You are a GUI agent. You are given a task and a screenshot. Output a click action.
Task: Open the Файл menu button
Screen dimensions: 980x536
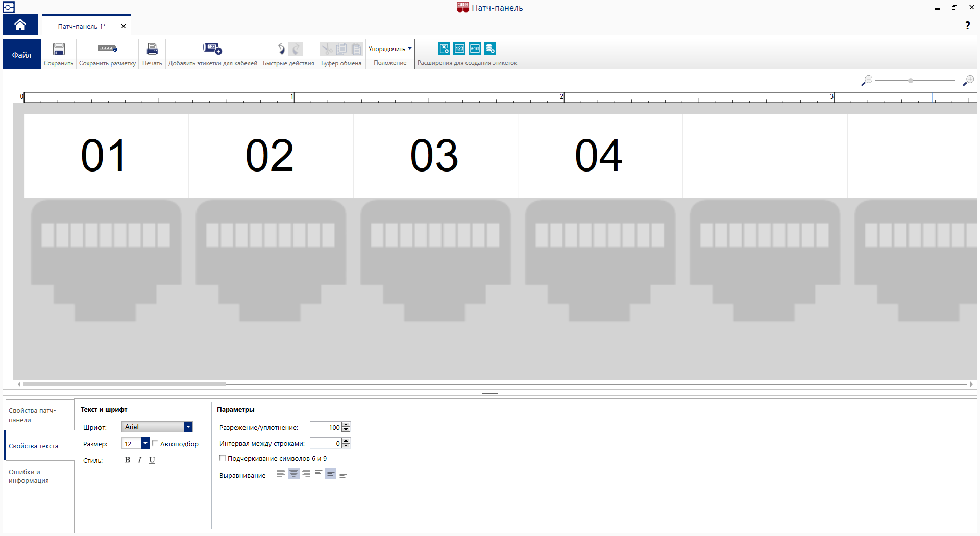pos(22,55)
